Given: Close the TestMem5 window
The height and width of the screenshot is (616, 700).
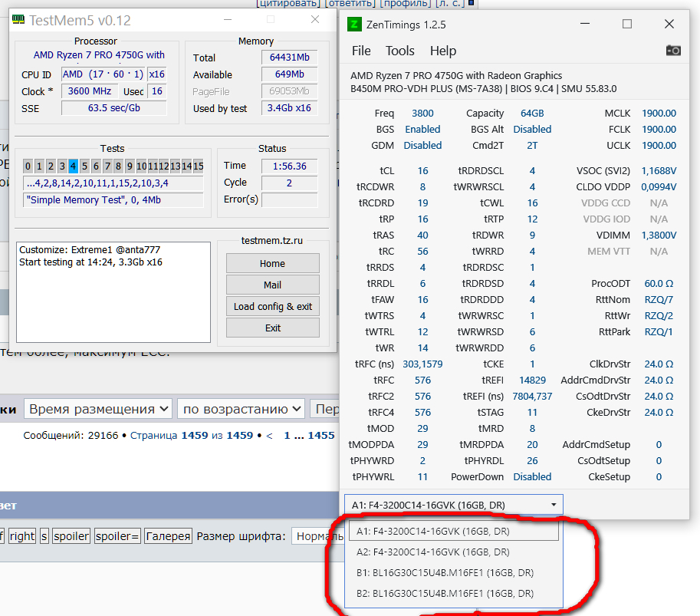Looking at the screenshot, I should coord(315,19).
